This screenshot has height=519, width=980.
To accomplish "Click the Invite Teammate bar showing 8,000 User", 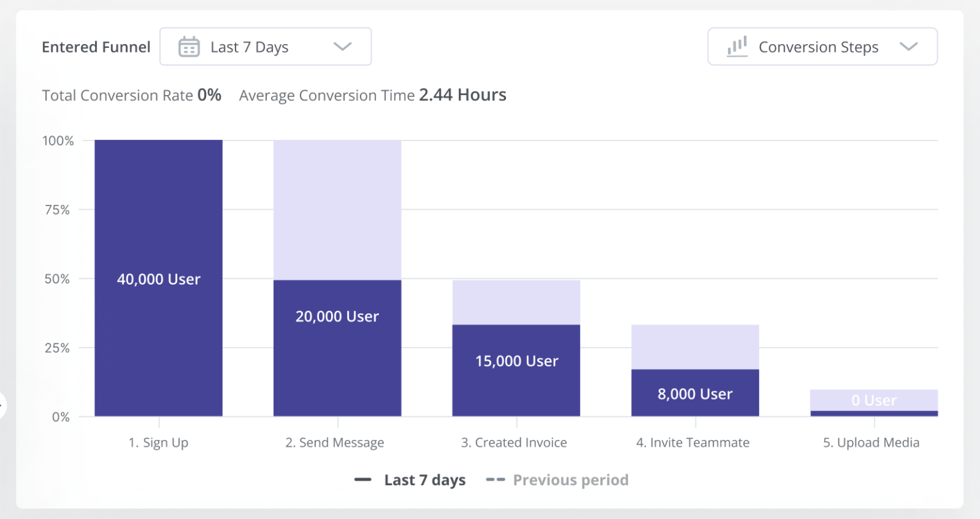I will click(694, 393).
